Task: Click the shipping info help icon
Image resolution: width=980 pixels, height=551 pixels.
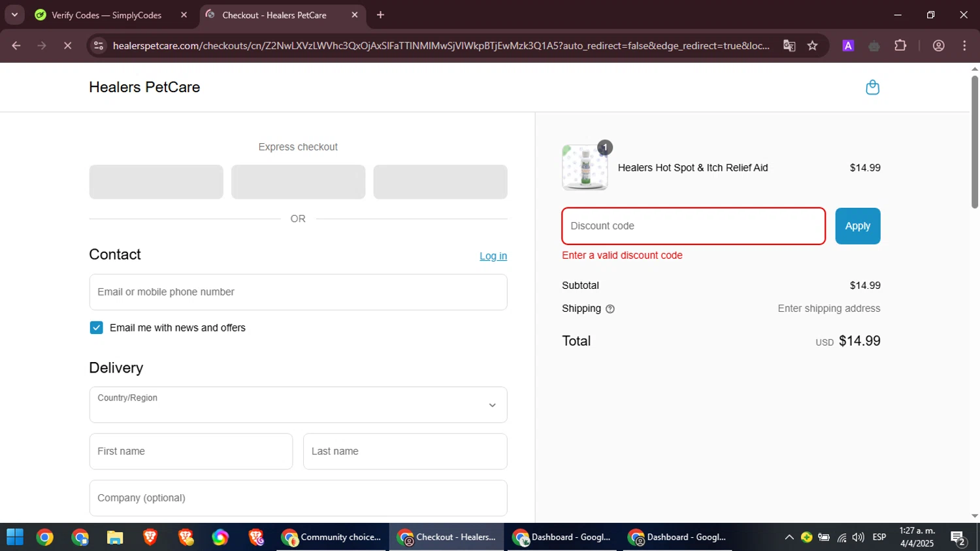Action: [x=610, y=309]
